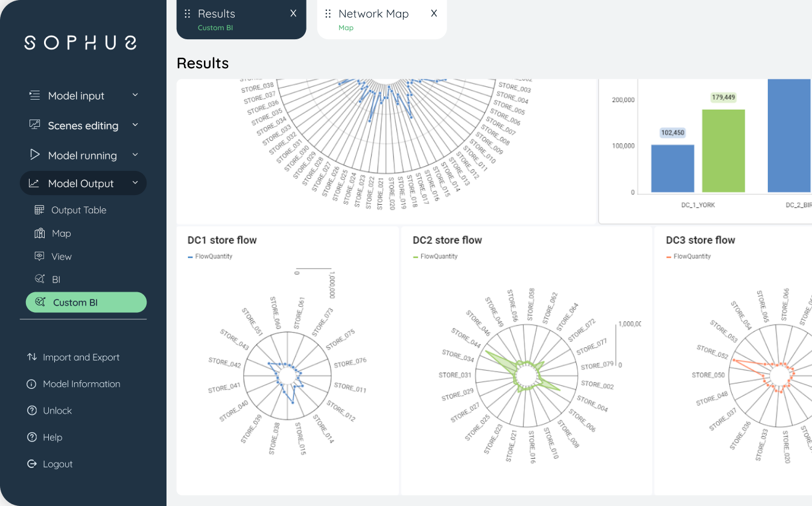The width and height of the screenshot is (812, 506).
Task: Click STORE_016 label in DC2 store flow
Action: (x=533, y=447)
